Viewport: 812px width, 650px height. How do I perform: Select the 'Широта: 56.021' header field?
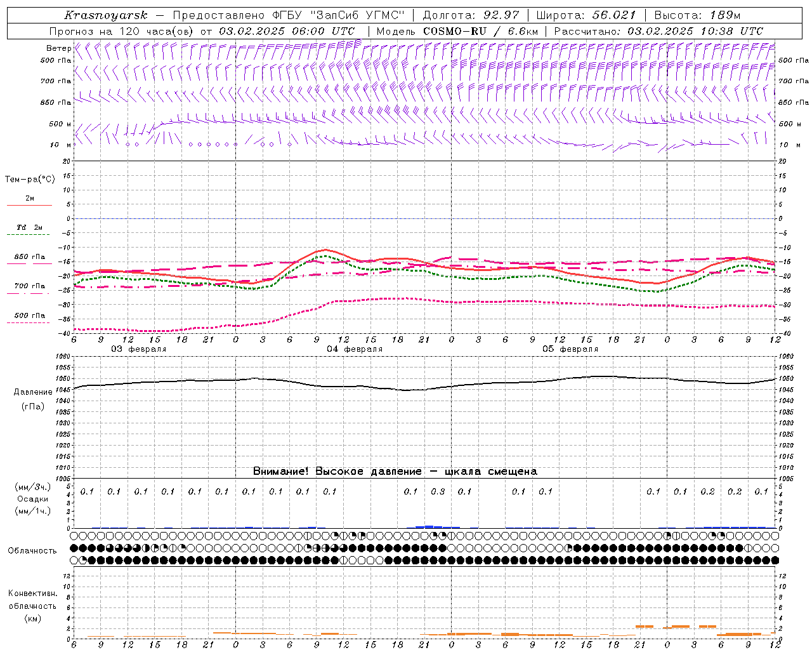(x=586, y=15)
